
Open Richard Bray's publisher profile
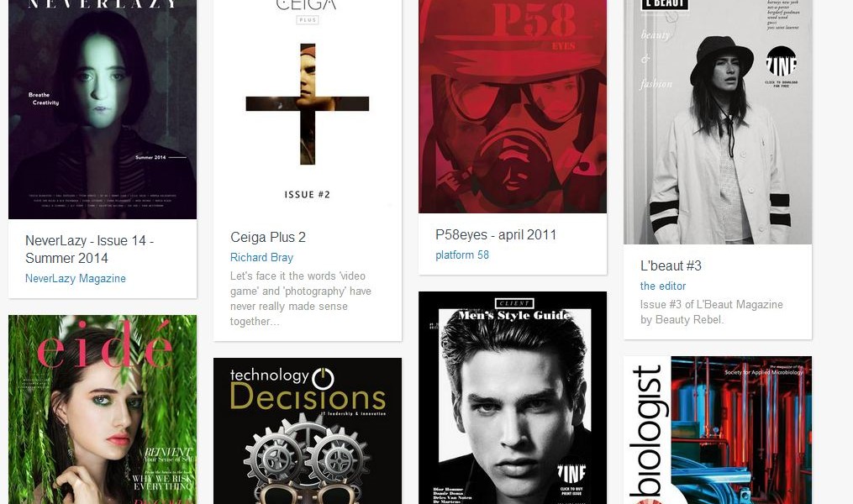pos(261,257)
